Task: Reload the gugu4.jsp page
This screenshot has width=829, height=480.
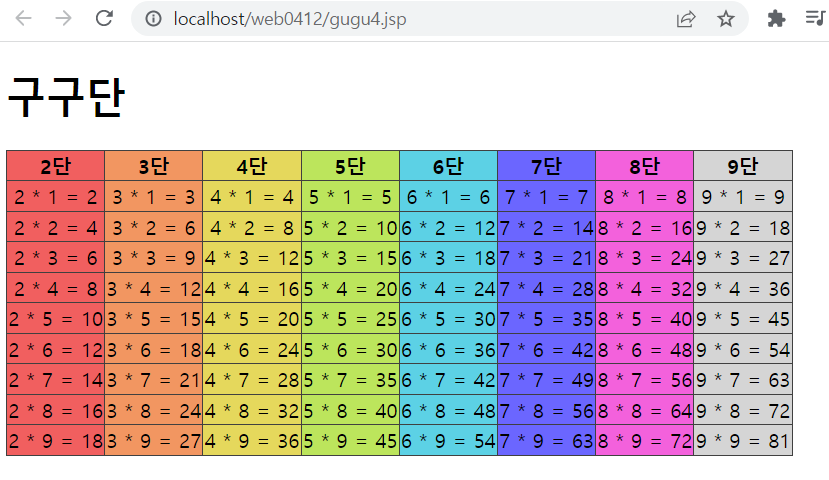Action: pos(104,19)
